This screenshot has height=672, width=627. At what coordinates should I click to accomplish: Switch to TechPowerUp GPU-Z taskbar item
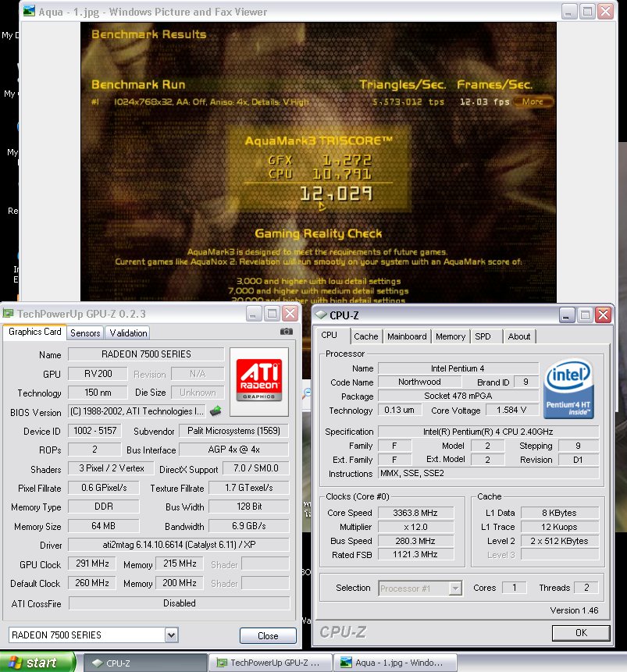[269, 663]
